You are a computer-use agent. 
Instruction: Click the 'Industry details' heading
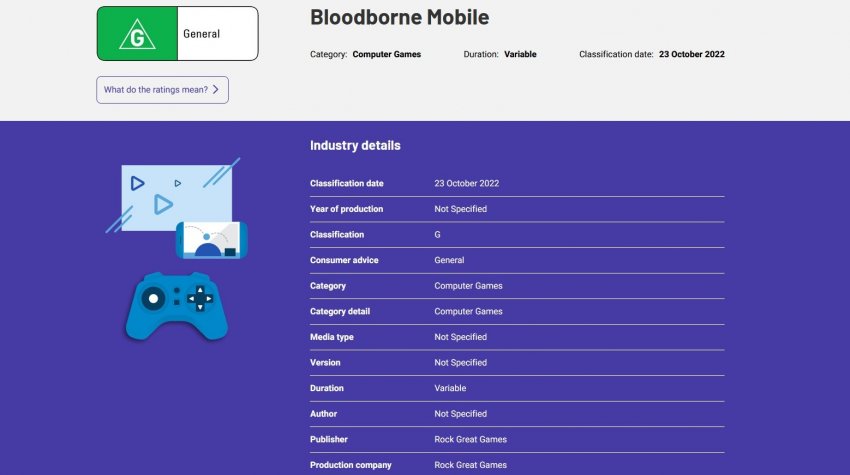pyautogui.click(x=355, y=146)
